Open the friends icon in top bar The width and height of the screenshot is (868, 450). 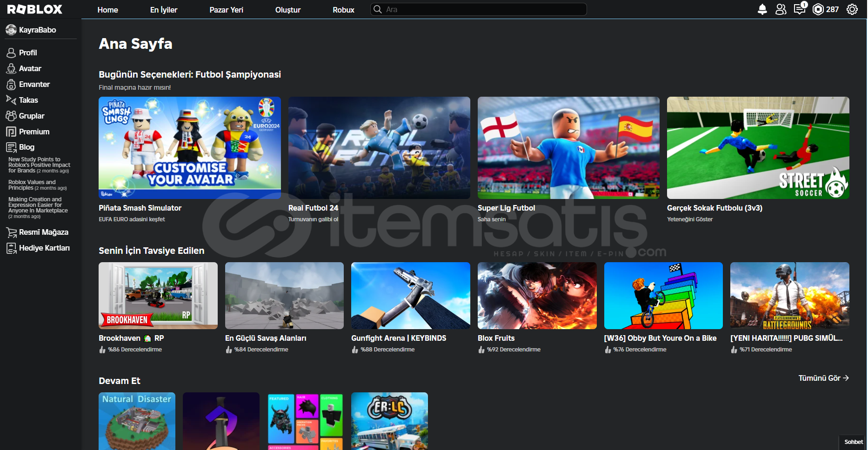781,9
